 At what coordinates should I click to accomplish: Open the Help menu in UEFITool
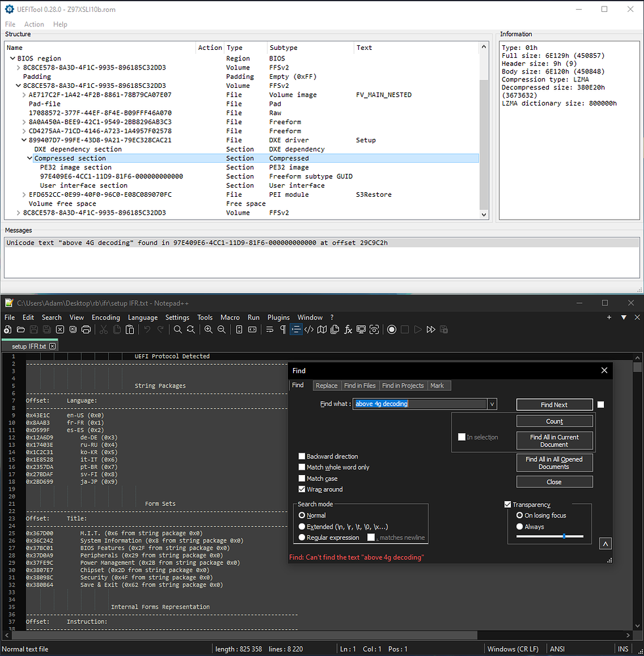pos(60,24)
